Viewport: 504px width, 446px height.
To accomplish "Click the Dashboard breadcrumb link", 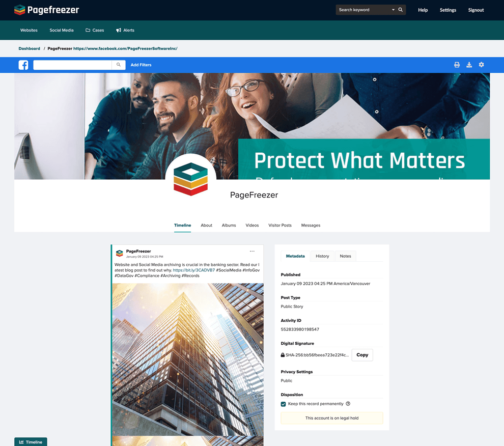I will 29,48.
